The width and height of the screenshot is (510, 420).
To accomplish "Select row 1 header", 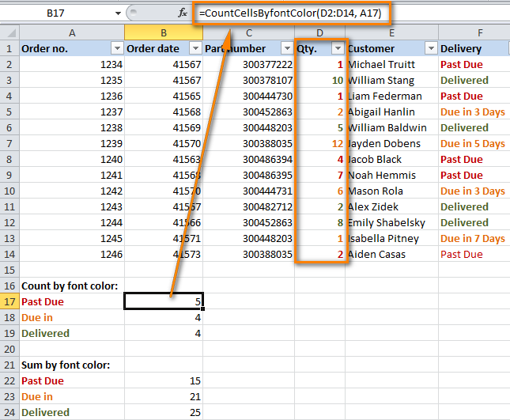I will [x=9, y=48].
